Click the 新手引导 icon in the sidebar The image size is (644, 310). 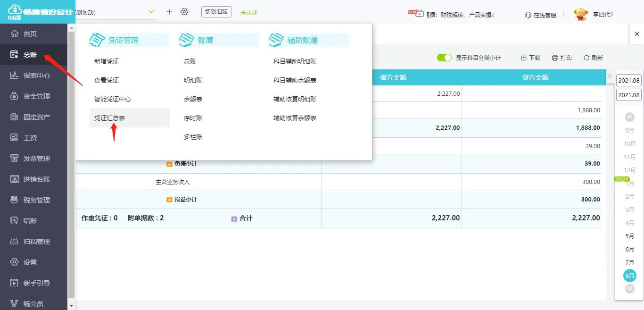click(14, 283)
